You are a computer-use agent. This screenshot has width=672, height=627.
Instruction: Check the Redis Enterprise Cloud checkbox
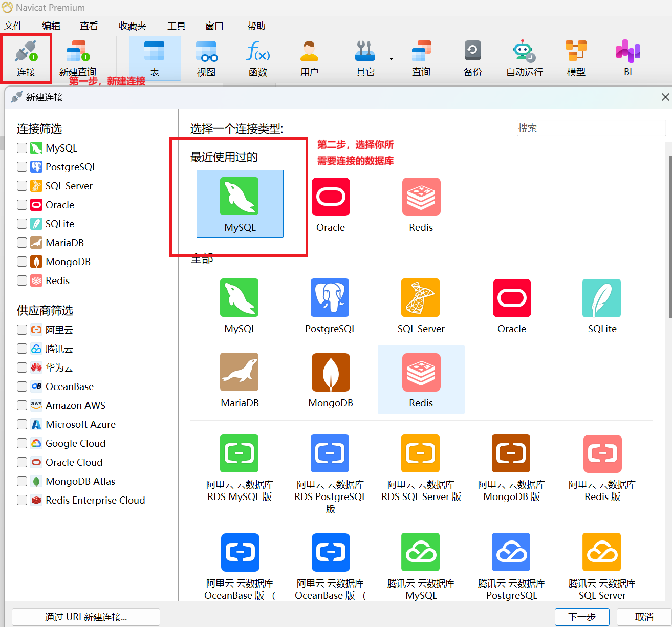22,500
